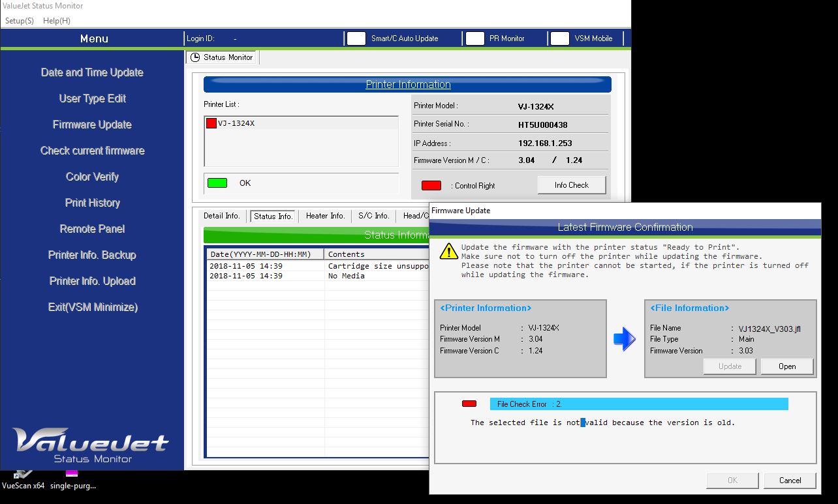
Task: Open Print History
Action: coord(92,203)
